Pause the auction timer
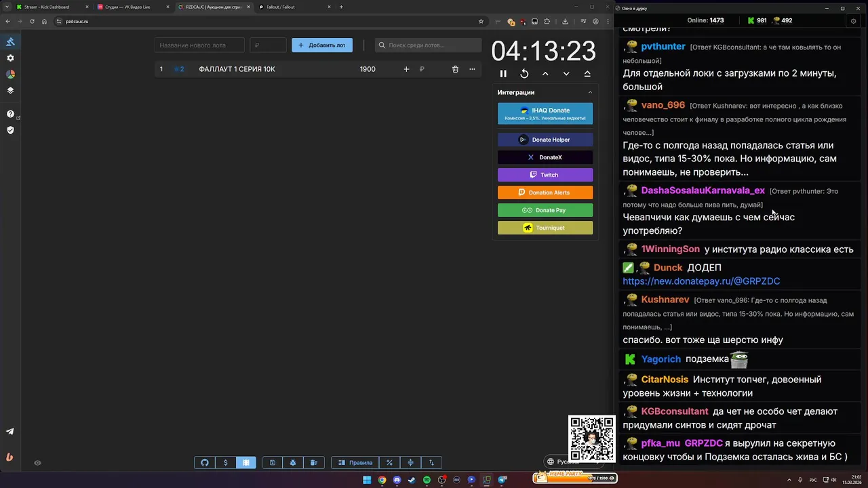 coord(503,74)
